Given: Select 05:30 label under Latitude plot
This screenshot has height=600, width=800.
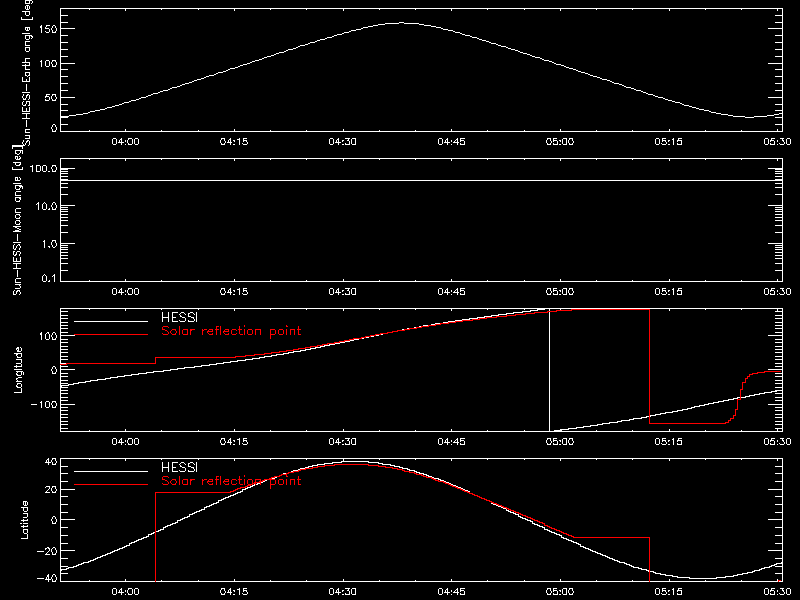Looking at the screenshot, I should pos(777,592).
